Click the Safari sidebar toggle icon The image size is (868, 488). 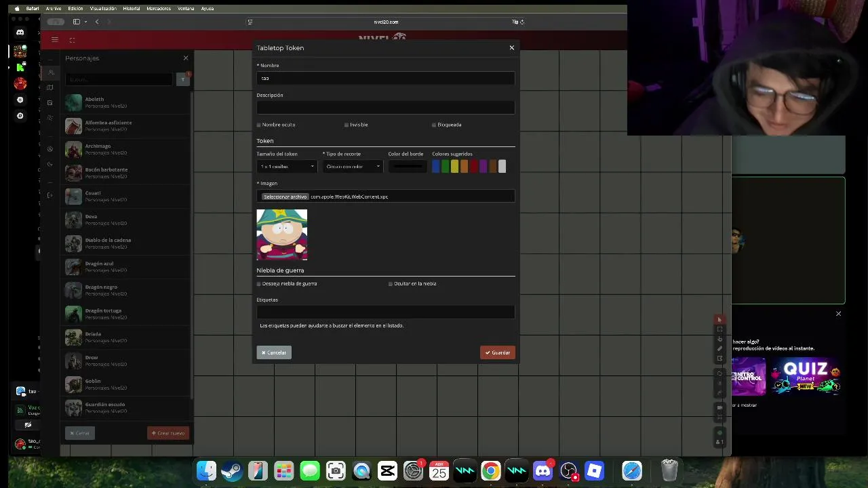(x=77, y=22)
